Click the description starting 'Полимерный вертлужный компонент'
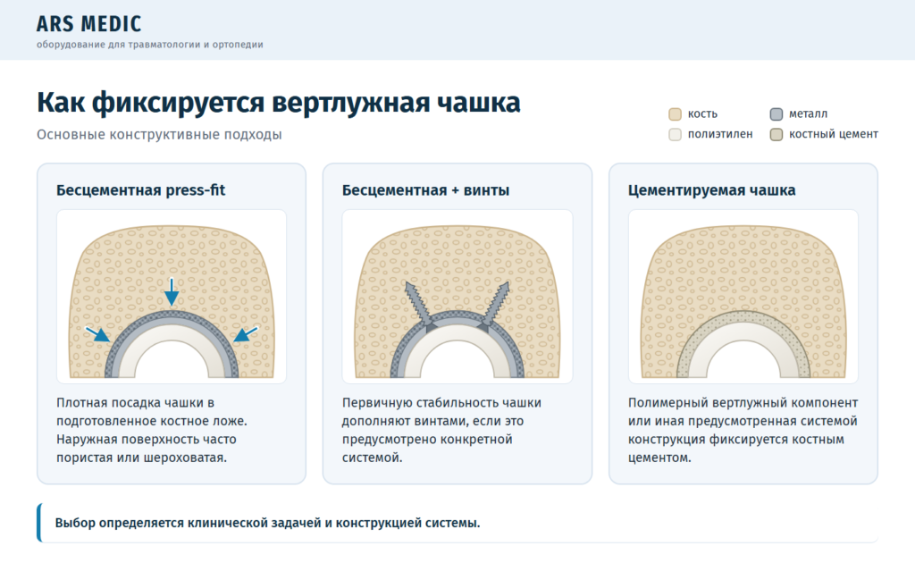Image resolution: width=915 pixels, height=588 pixels. tap(743, 430)
